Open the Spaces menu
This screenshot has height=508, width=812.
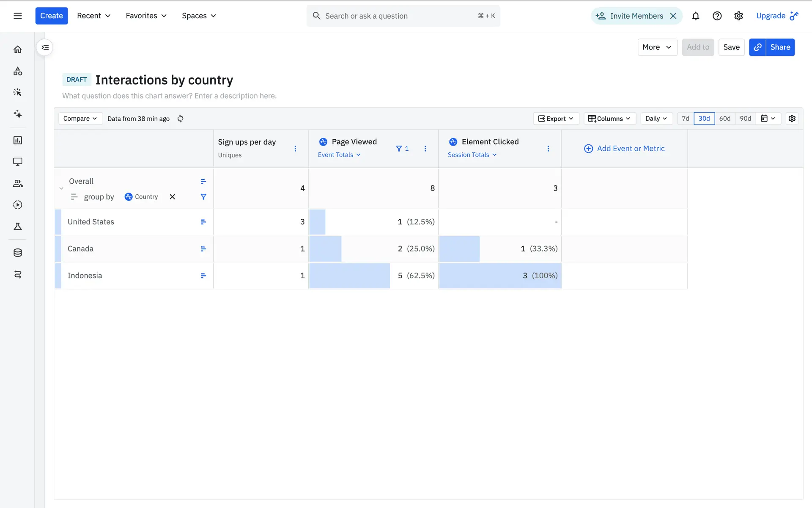click(x=199, y=16)
